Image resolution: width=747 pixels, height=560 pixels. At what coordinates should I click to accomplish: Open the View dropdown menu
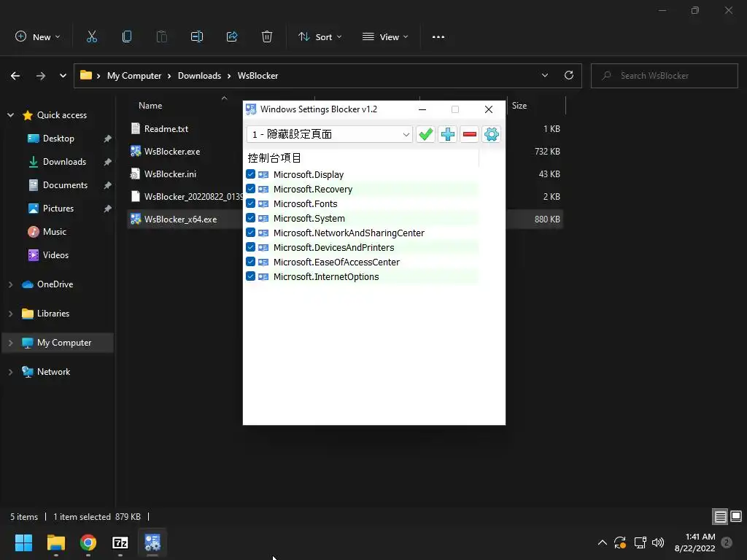385,36
